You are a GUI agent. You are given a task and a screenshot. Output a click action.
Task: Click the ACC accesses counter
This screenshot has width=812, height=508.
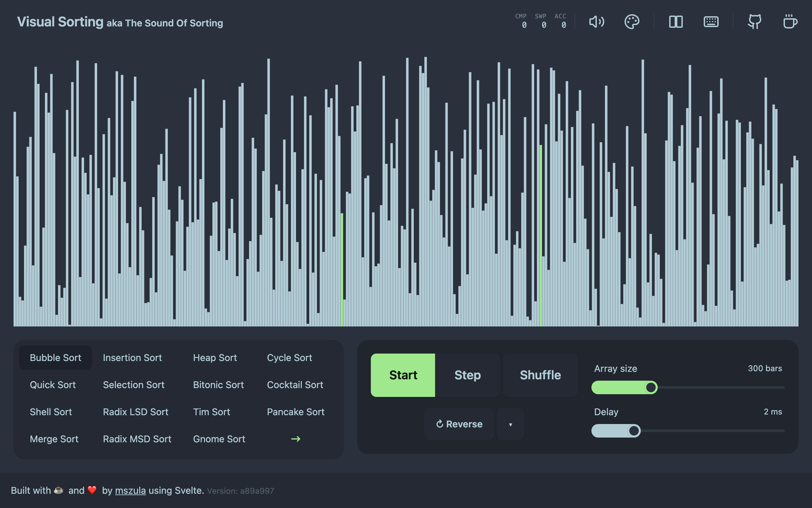click(560, 21)
